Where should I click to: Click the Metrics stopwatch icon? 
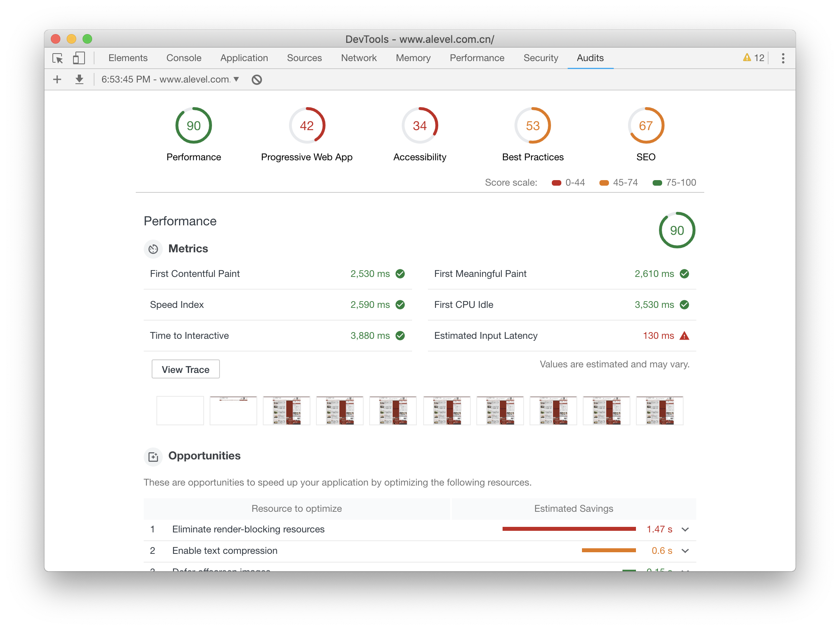(x=153, y=249)
